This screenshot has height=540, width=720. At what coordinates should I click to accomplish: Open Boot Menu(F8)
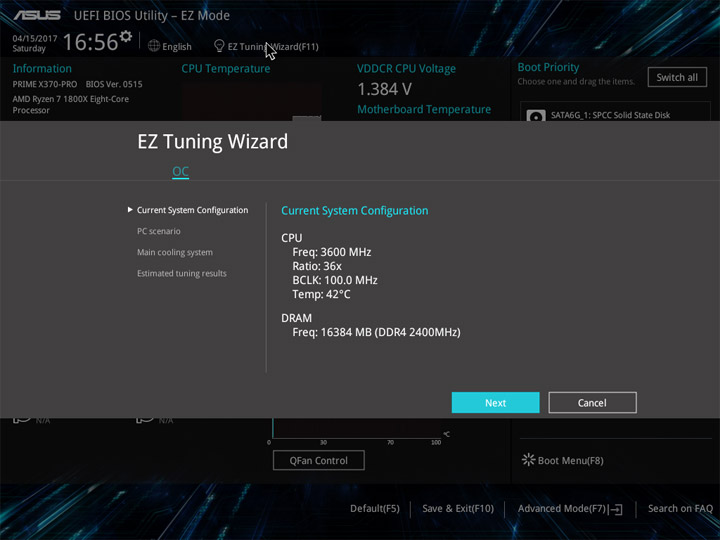click(x=570, y=461)
